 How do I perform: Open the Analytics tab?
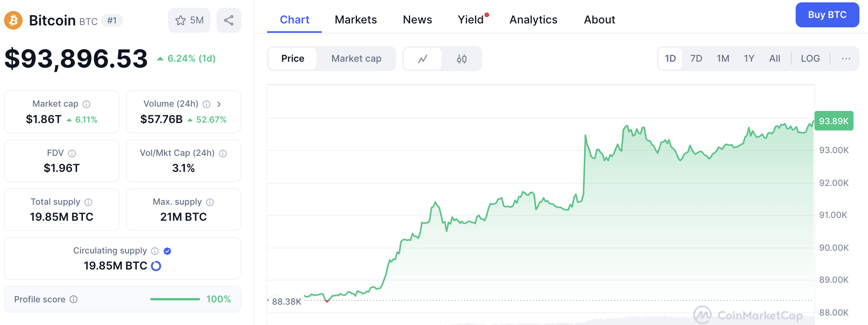coord(533,20)
